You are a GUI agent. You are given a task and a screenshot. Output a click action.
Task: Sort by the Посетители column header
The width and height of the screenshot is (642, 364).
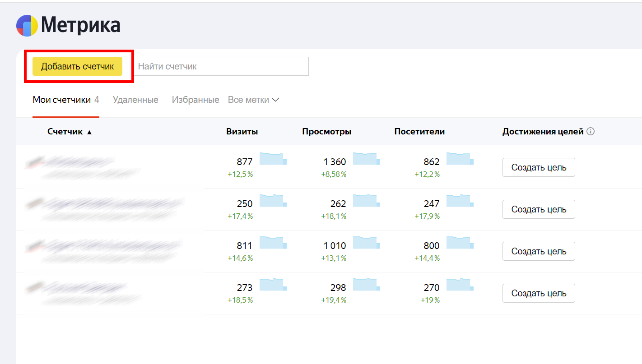419,132
